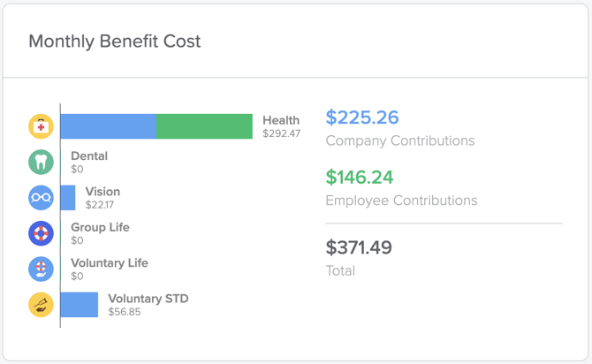Click the Health medical kit icon
Image resolution: width=592 pixels, height=364 pixels.
tap(41, 126)
